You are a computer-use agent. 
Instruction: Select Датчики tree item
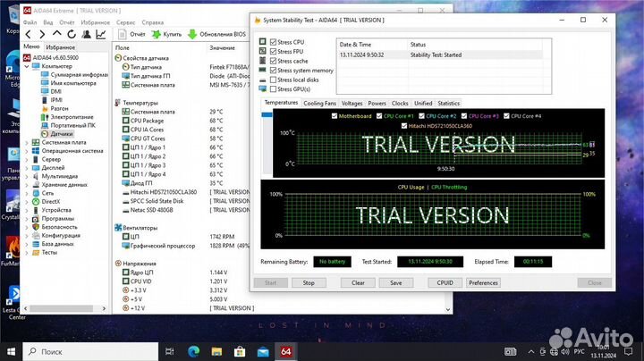pyautogui.click(x=57, y=134)
